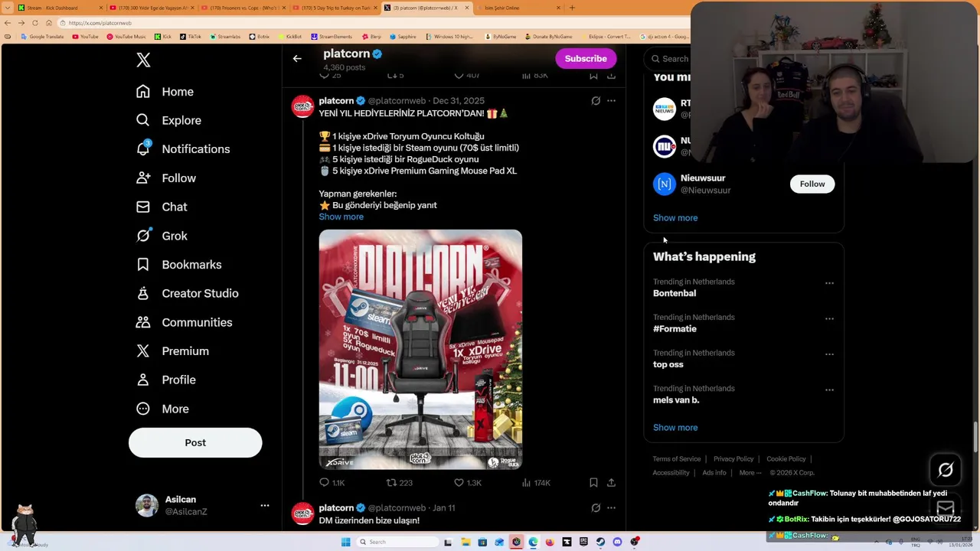
Task: Open options for the #Formatie trend
Action: click(x=829, y=318)
